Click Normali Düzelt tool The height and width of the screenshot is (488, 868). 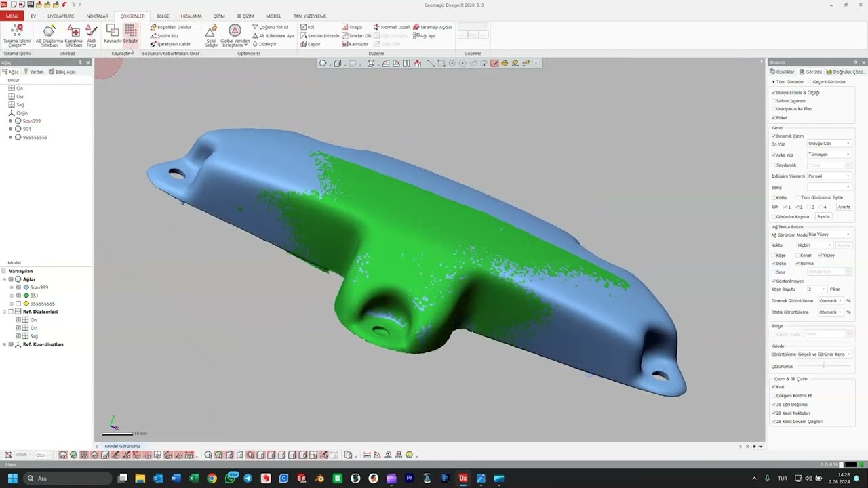392,27
